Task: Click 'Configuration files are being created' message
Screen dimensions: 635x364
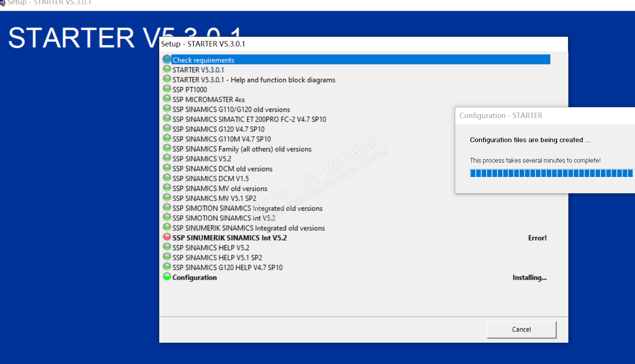Action: click(530, 140)
